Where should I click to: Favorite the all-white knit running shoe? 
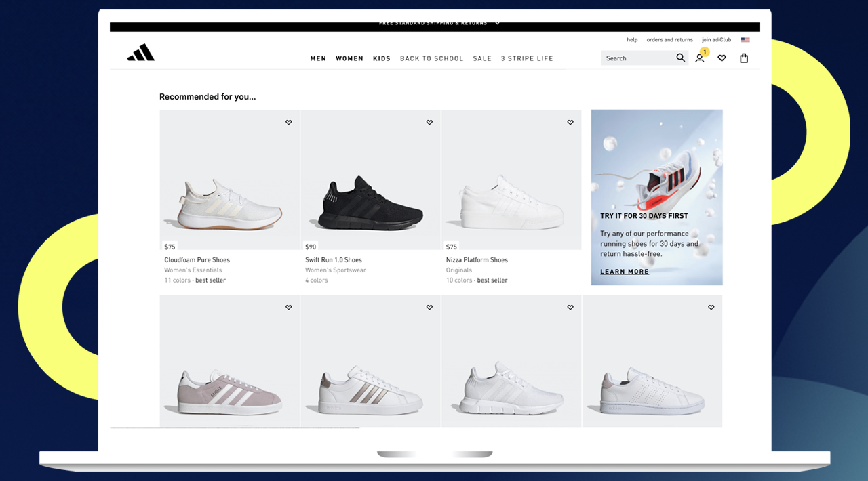pyautogui.click(x=570, y=308)
